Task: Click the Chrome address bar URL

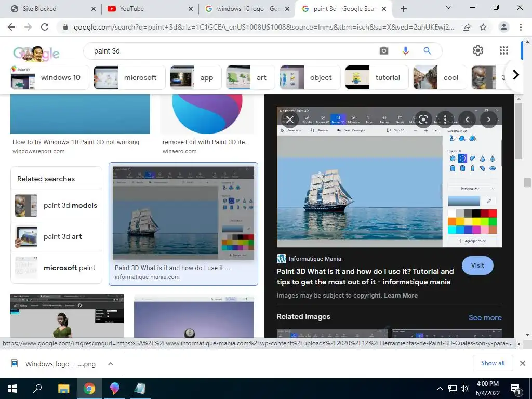Action: 263,27
